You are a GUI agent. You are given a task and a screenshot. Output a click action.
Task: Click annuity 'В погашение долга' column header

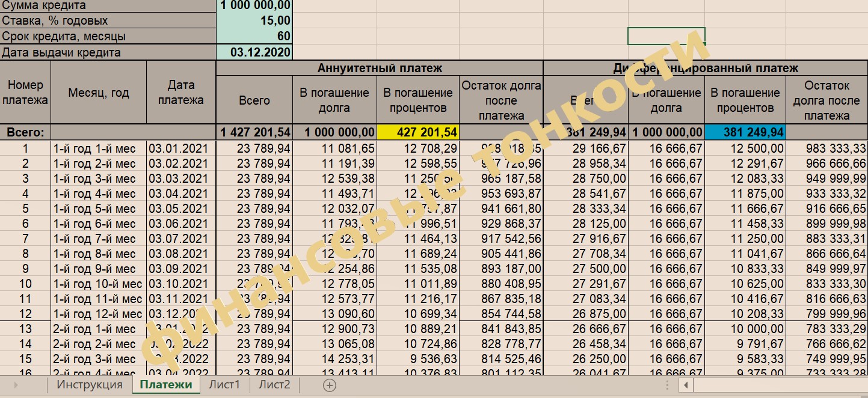pos(334,100)
